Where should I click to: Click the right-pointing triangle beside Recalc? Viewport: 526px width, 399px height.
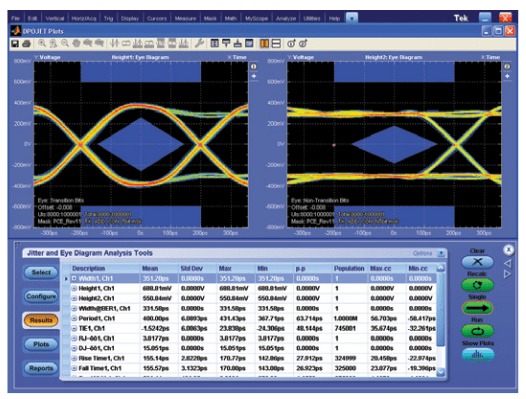click(x=508, y=274)
